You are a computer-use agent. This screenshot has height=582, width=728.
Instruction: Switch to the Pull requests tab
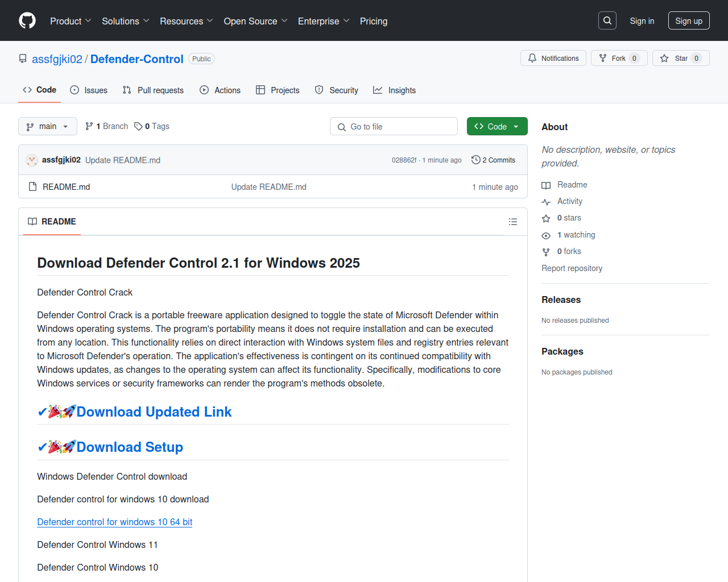tap(153, 90)
